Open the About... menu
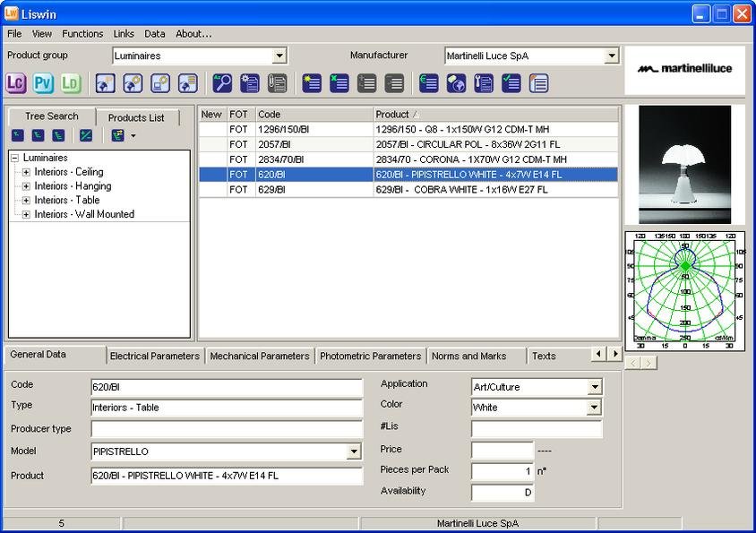The height and width of the screenshot is (533, 756). [x=193, y=34]
